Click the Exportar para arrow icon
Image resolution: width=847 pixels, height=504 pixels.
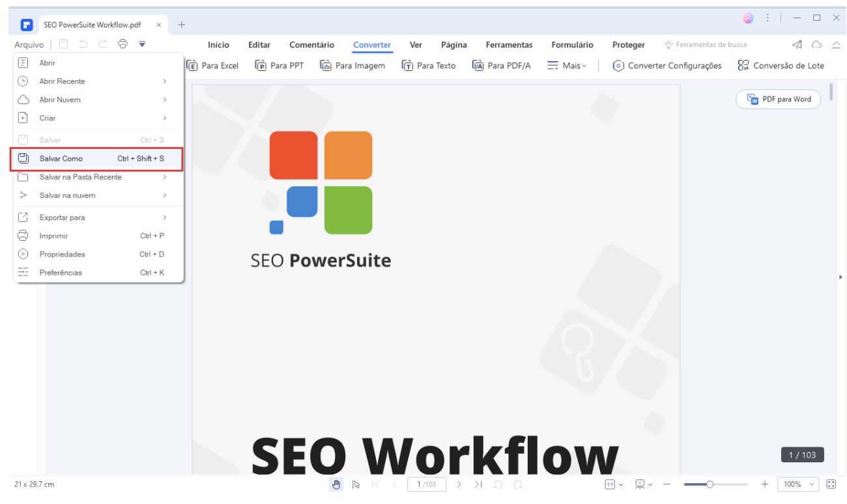pyautogui.click(x=23, y=217)
